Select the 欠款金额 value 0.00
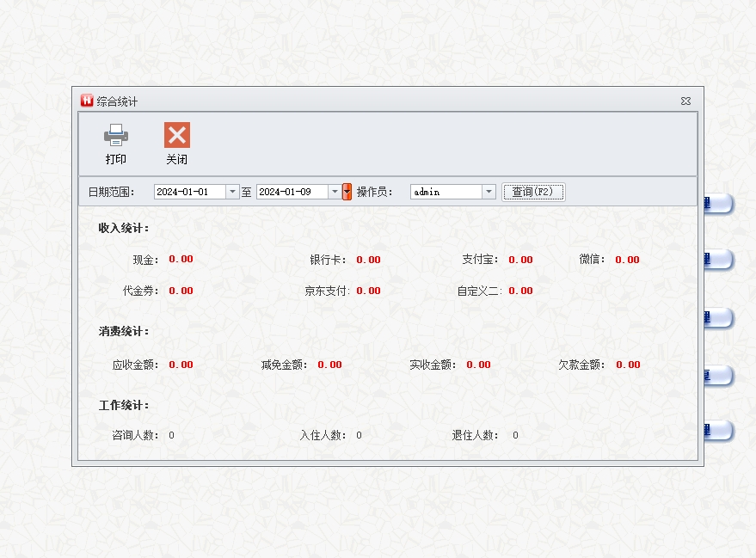The image size is (756, 558). pyautogui.click(x=628, y=365)
